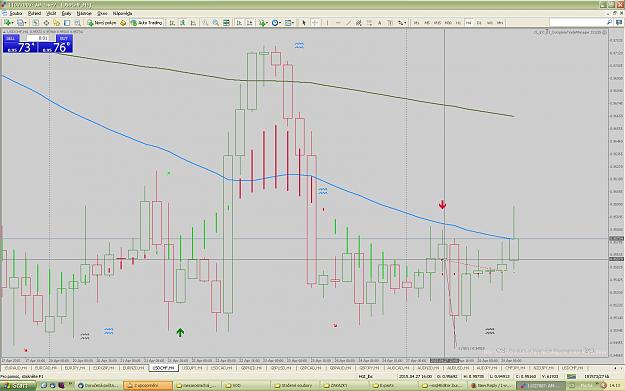Switch to D1 timeframe
Viewport: 625px width, 391px height.
[479, 23]
